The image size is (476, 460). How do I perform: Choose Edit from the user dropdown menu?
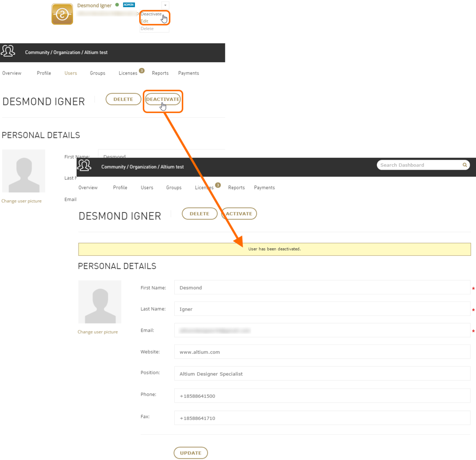click(x=145, y=21)
